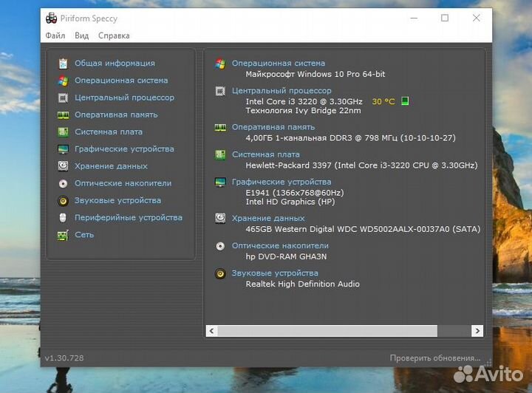Click the clipboard icon beside Общая информация in the sidebar
532x393 pixels.
[63, 64]
